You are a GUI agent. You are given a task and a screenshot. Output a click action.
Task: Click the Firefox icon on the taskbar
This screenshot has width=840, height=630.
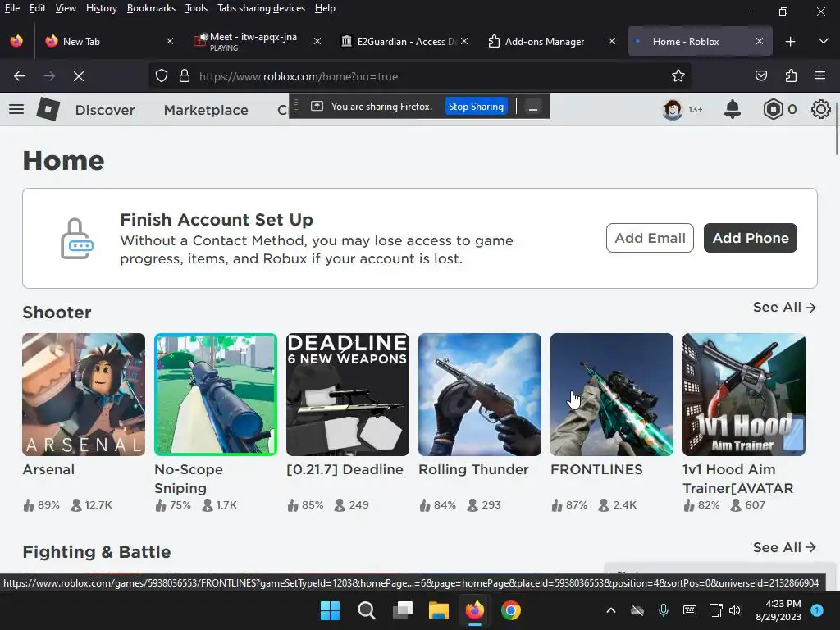475,610
